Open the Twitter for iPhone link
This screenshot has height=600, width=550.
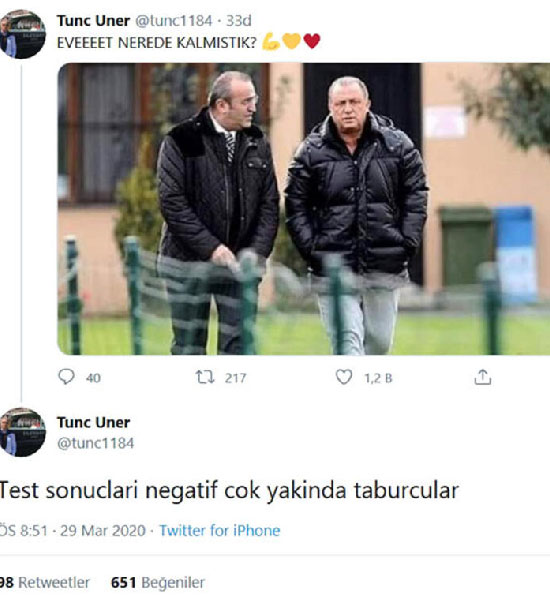coord(220,531)
